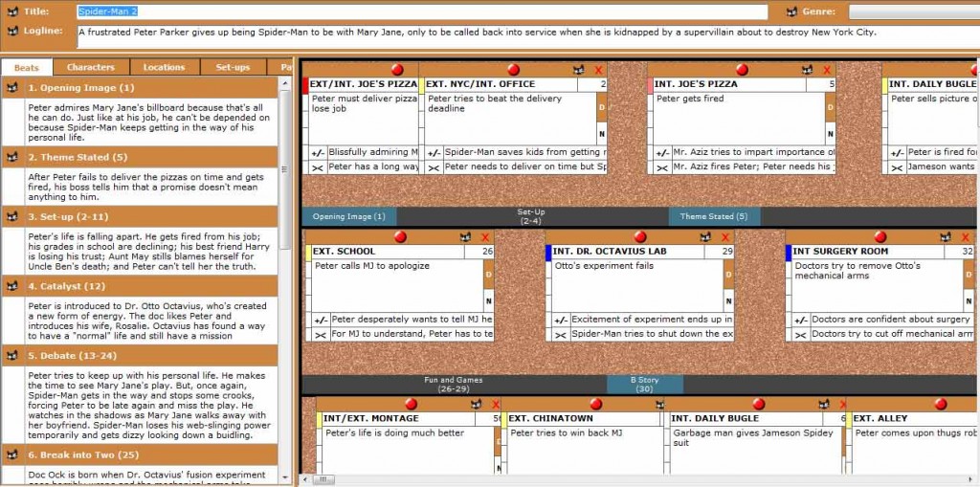This screenshot has height=487, width=980.
Task: Click the blue color strip on INT. DR. OCTAVIUS LAB card
Action: [x=549, y=253]
